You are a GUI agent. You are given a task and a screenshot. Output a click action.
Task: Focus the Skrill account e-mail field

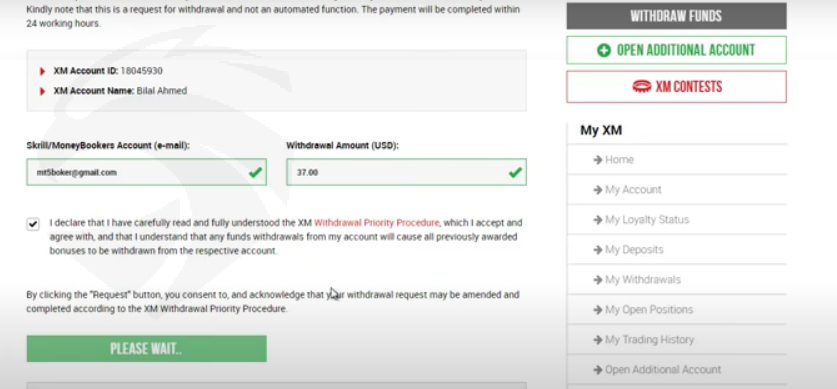click(x=147, y=172)
